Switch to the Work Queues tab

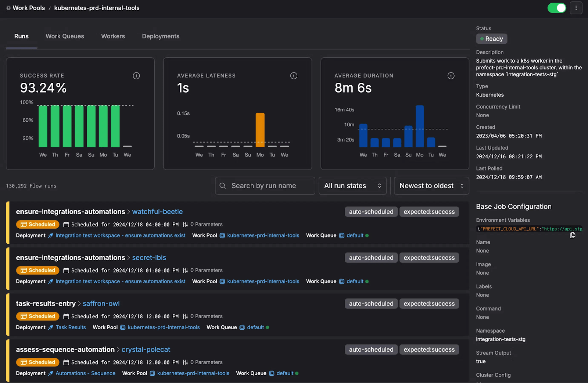[65, 36]
